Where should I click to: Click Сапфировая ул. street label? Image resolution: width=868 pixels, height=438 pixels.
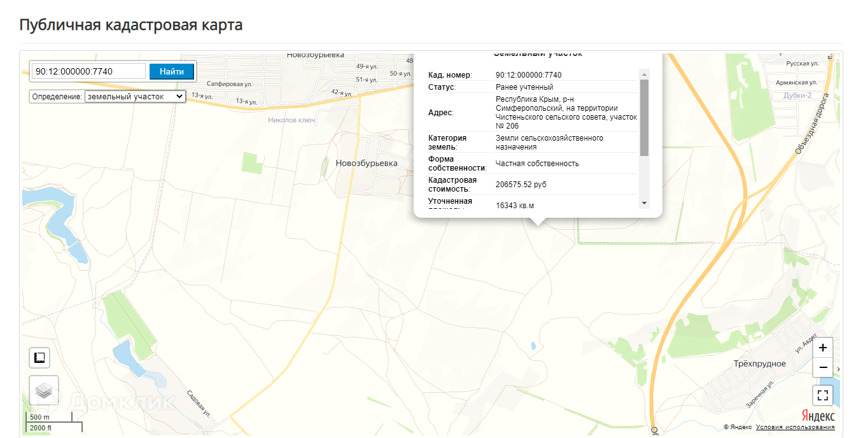point(229,83)
